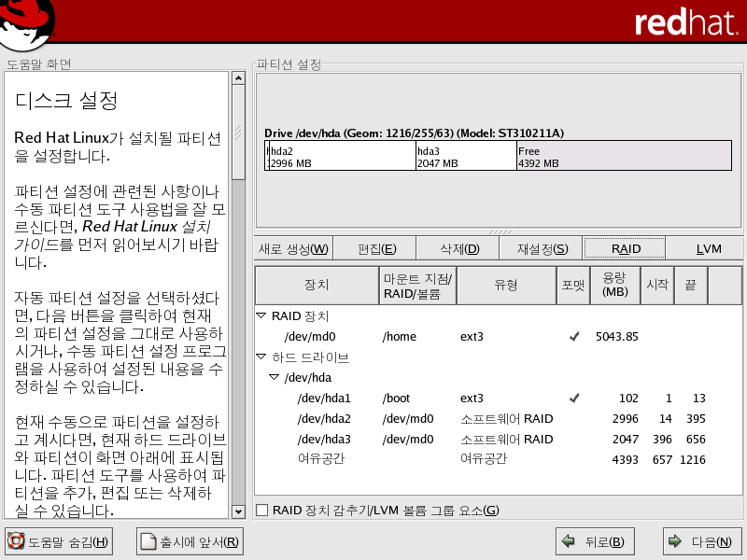This screenshot has height=560, width=747.
Task: Click the help panel scroll down arrow
Action: coord(238,511)
